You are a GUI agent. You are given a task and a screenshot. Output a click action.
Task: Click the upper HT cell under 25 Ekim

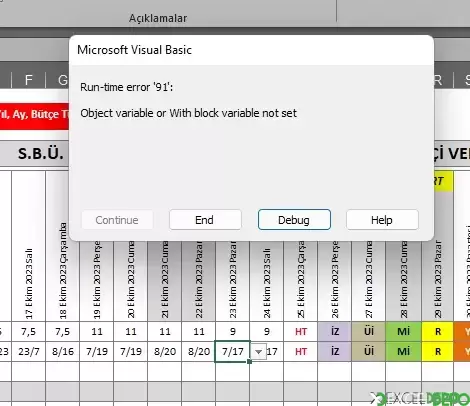point(301,332)
